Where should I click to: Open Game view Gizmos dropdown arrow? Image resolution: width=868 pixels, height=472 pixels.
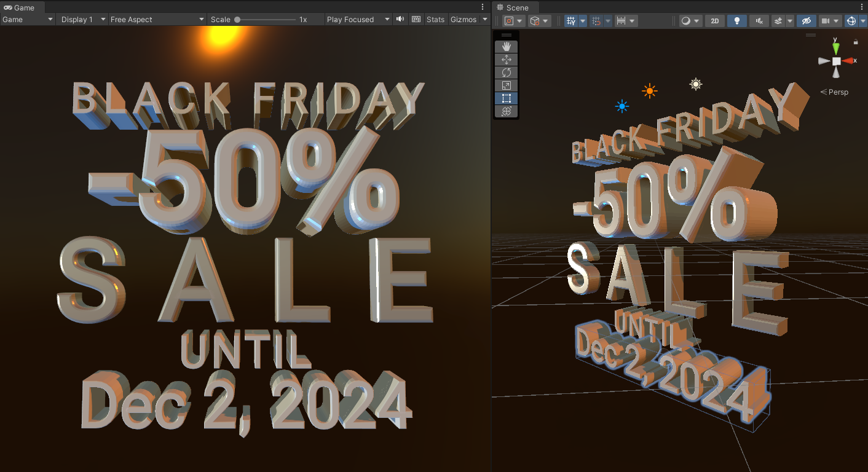pos(485,20)
